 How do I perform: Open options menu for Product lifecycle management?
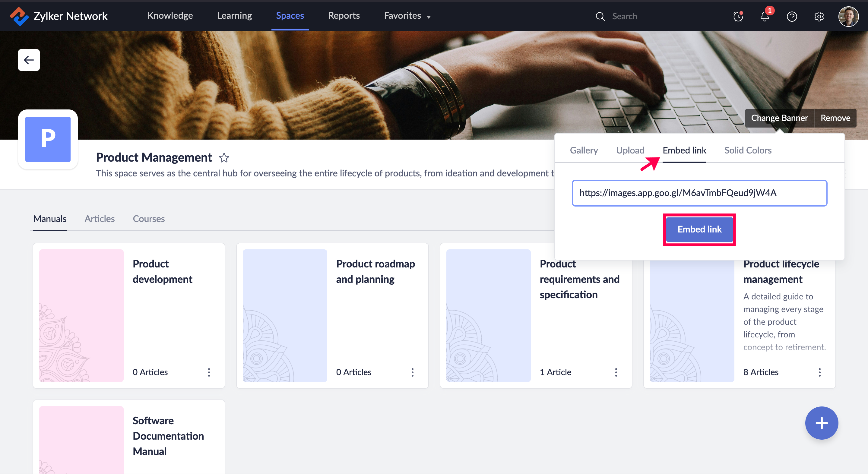(x=819, y=372)
